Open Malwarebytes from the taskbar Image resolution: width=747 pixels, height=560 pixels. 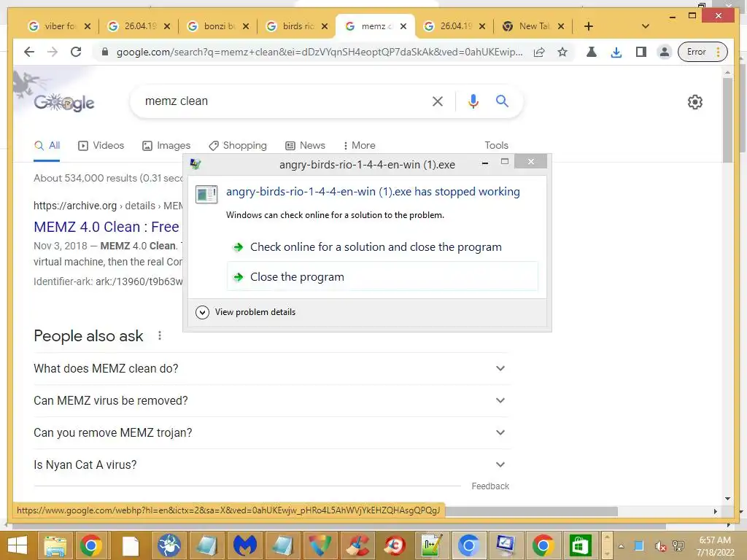(x=245, y=545)
